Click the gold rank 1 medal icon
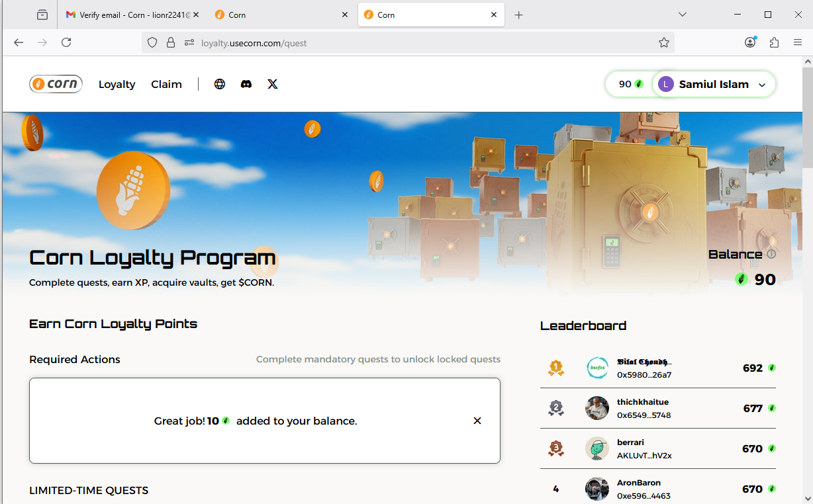Image resolution: width=813 pixels, height=504 pixels. (x=555, y=368)
